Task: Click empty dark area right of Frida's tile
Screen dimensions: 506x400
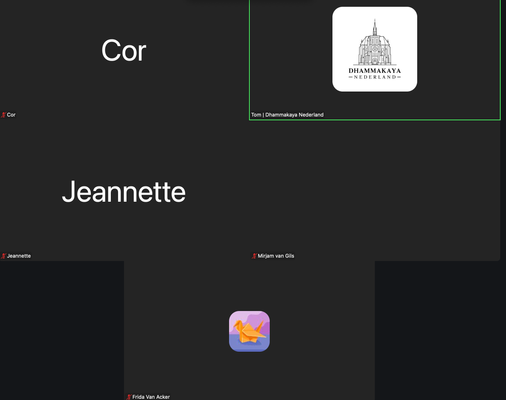Action: [x=440, y=330]
